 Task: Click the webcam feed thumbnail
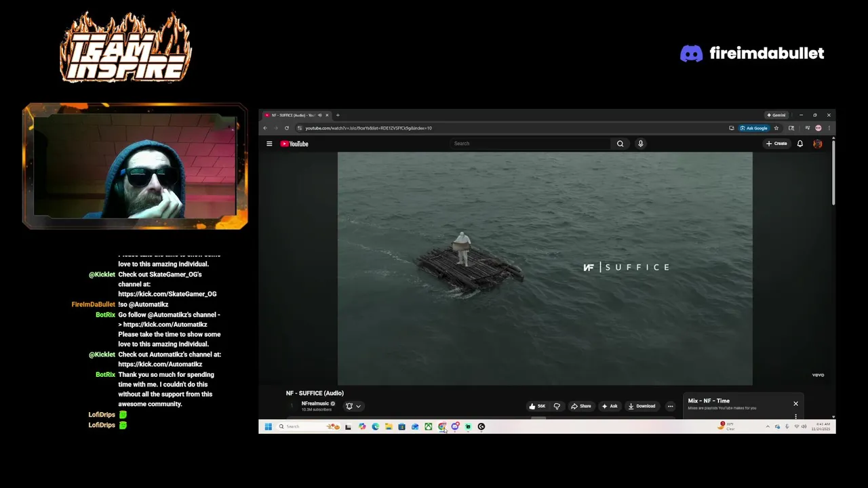135,166
